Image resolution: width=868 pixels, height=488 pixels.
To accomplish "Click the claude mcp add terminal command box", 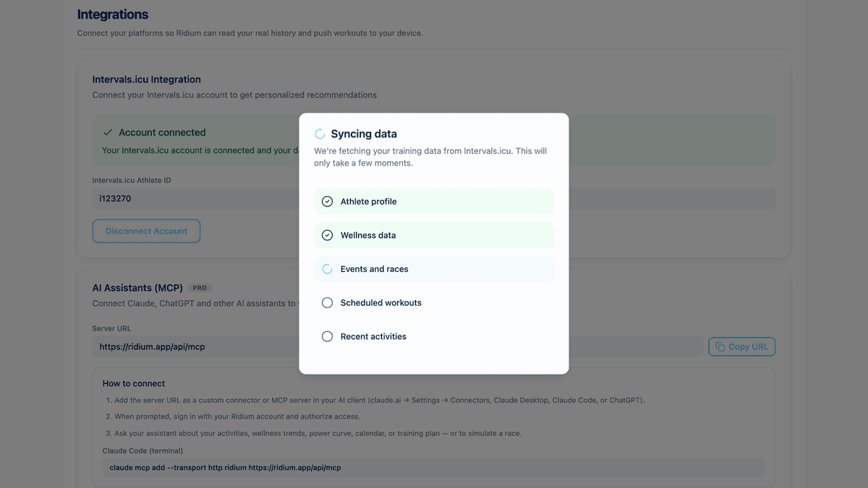I will pyautogui.click(x=434, y=468).
